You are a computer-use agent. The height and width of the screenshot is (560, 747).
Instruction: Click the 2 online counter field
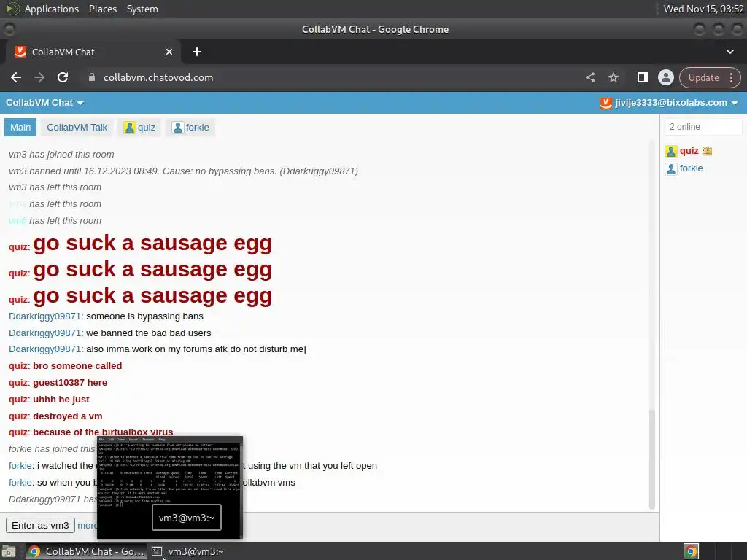(703, 127)
